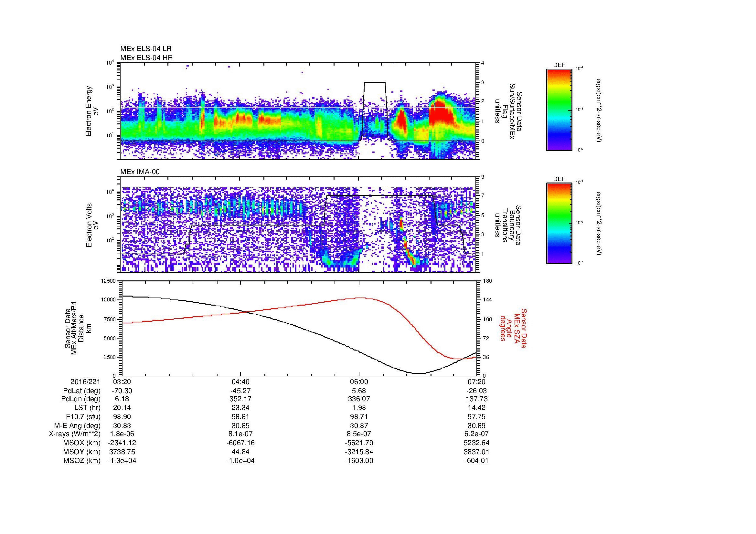756x534 pixels.
Task: Click the '72' SZA axis tick
Action: point(486,338)
